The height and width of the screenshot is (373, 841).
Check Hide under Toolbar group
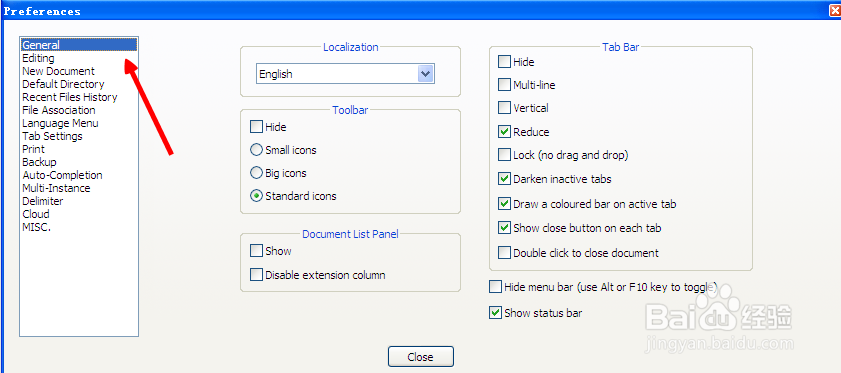tap(256, 127)
